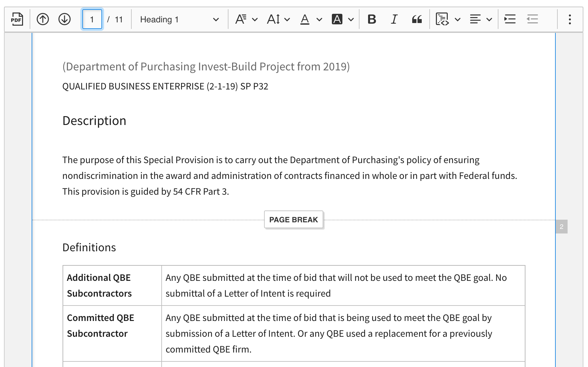The height and width of the screenshot is (367, 588).
Task: Expand the font color dropdown arrow
Action: pos(319,19)
